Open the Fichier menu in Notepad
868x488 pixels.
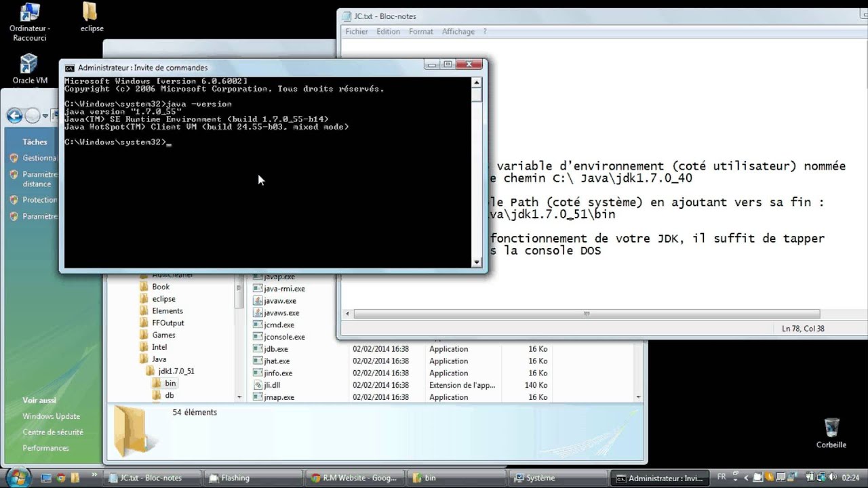coord(357,31)
